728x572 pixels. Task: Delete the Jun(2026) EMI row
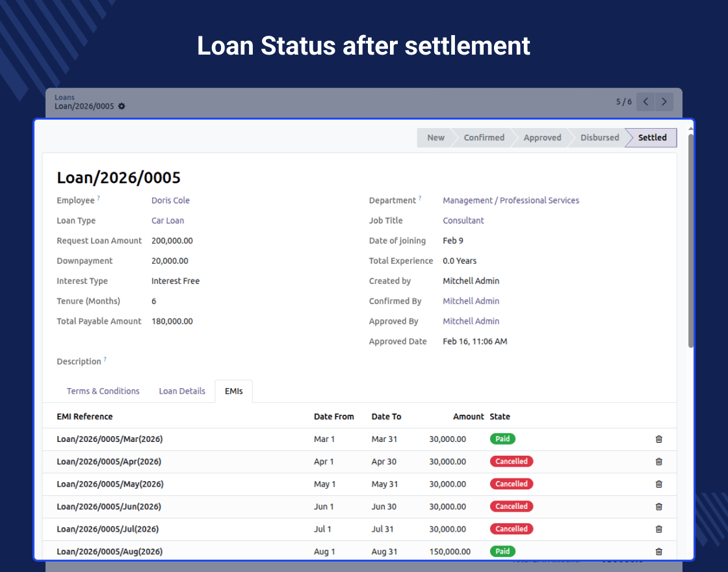coord(659,506)
